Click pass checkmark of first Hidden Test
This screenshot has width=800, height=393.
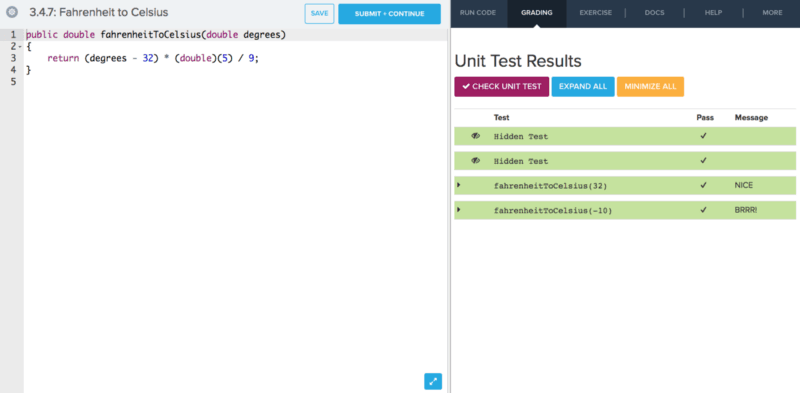(704, 136)
